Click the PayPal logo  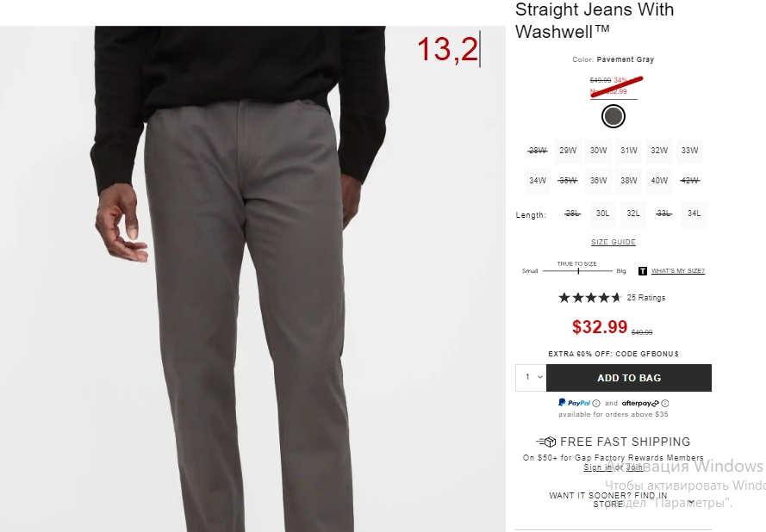coord(575,403)
